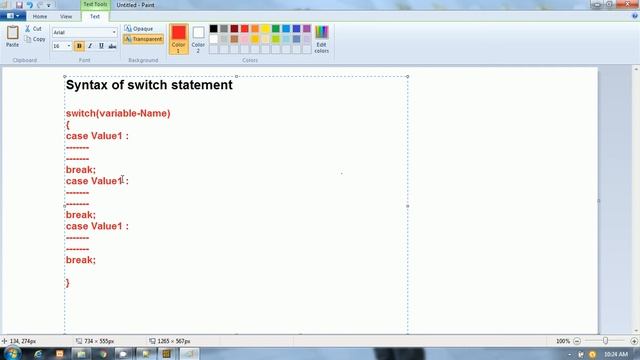Pick the purple color swatch

click(307, 29)
